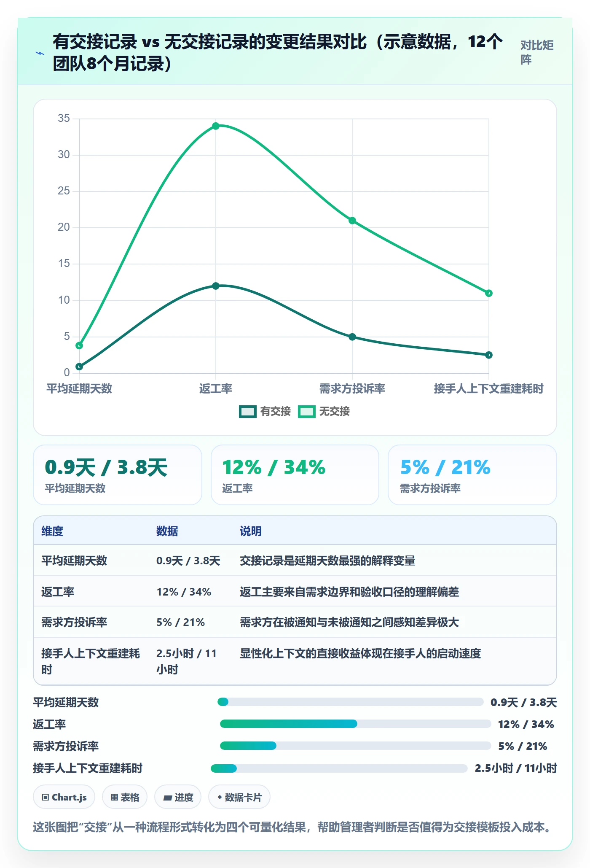The height and width of the screenshot is (868, 590).
Task: Click the Chart.js tag chip
Action: 64,797
